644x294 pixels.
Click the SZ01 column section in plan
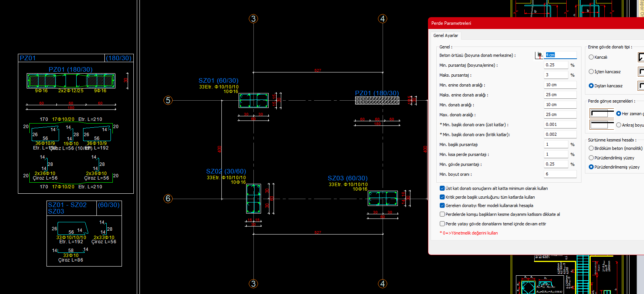tap(253, 101)
